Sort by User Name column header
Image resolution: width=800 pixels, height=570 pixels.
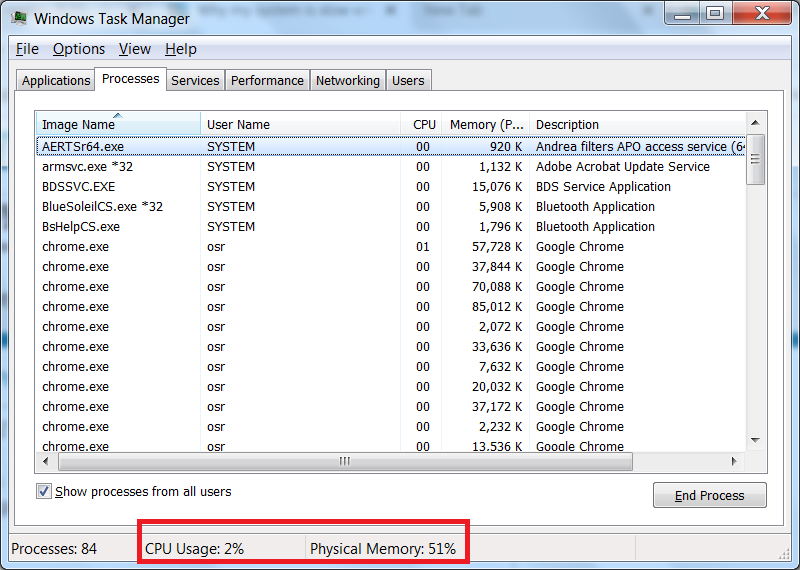click(301, 124)
